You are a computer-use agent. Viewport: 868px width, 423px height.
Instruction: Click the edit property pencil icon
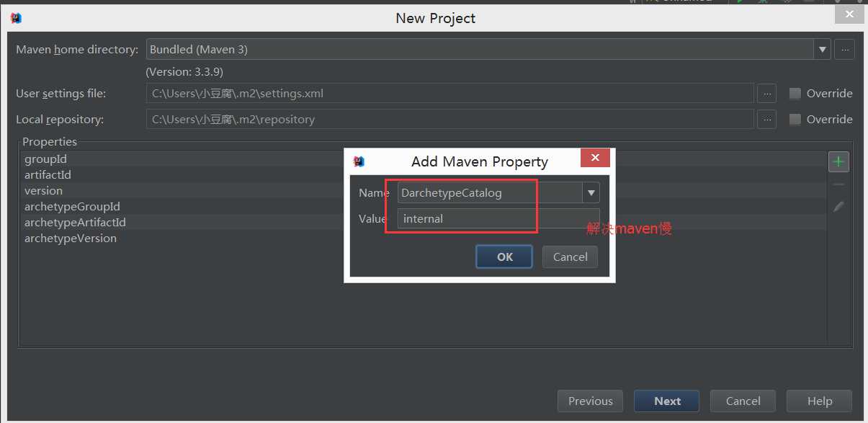point(838,207)
